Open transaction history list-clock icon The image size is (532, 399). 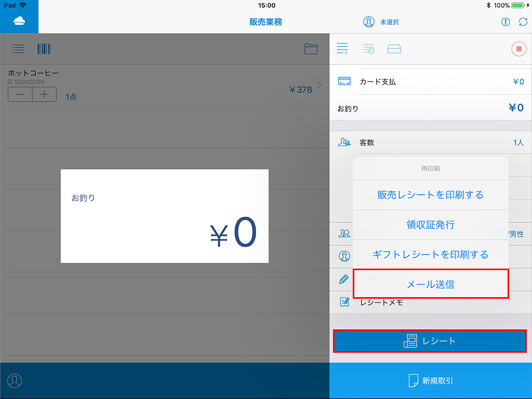tap(368, 49)
